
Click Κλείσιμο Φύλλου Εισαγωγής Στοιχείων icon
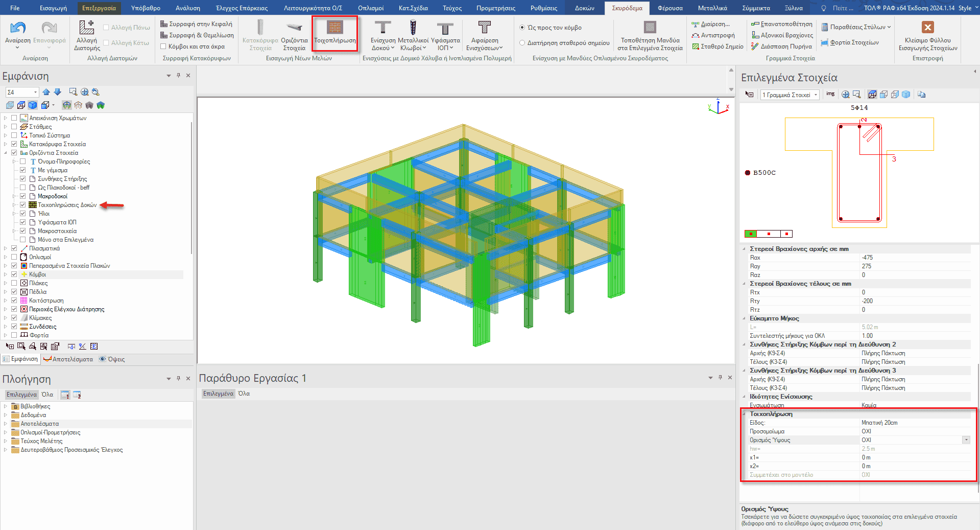point(927,28)
